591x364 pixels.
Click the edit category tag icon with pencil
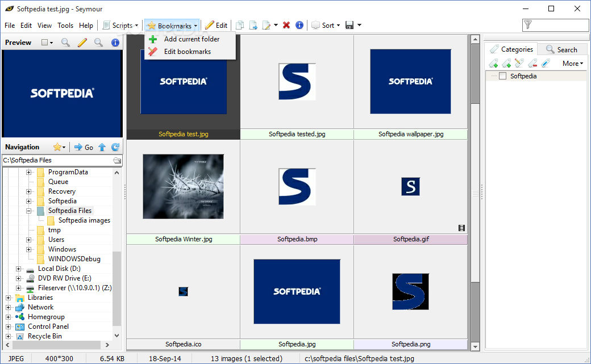(x=519, y=63)
